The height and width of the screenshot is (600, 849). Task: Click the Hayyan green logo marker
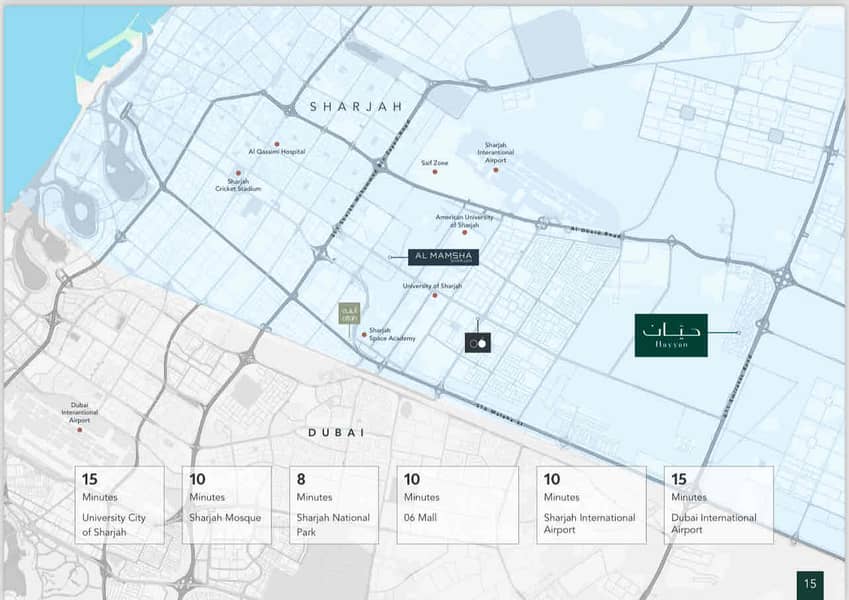671,335
